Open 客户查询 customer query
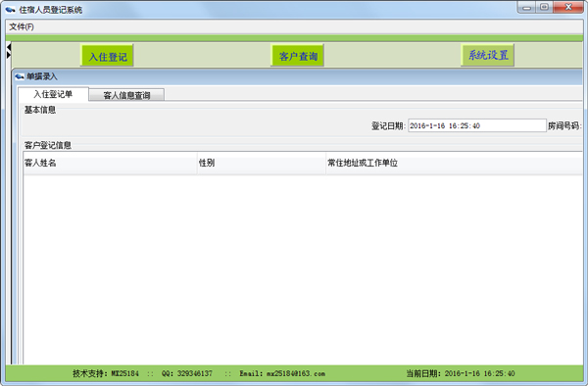This screenshot has width=588, height=386. [x=297, y=56]
